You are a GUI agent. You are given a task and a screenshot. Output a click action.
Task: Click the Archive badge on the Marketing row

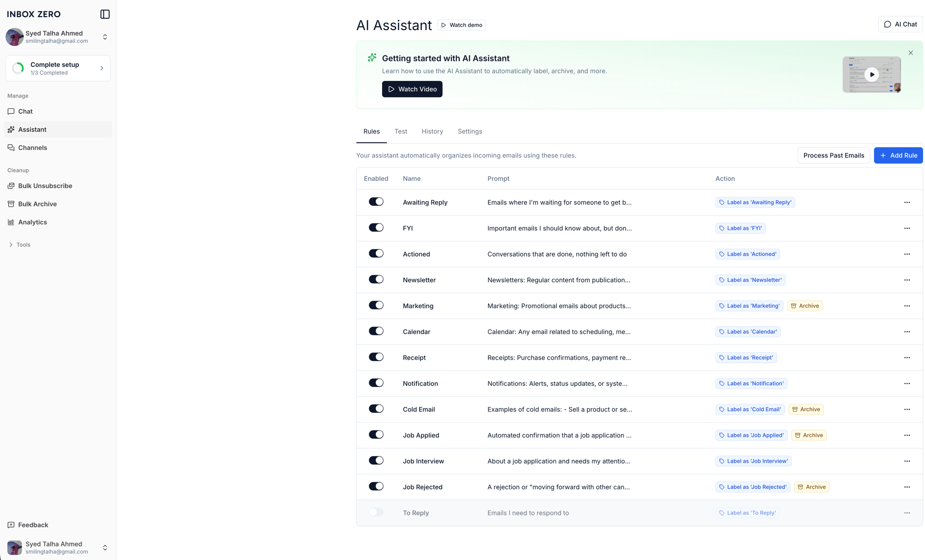pos(805,306)
